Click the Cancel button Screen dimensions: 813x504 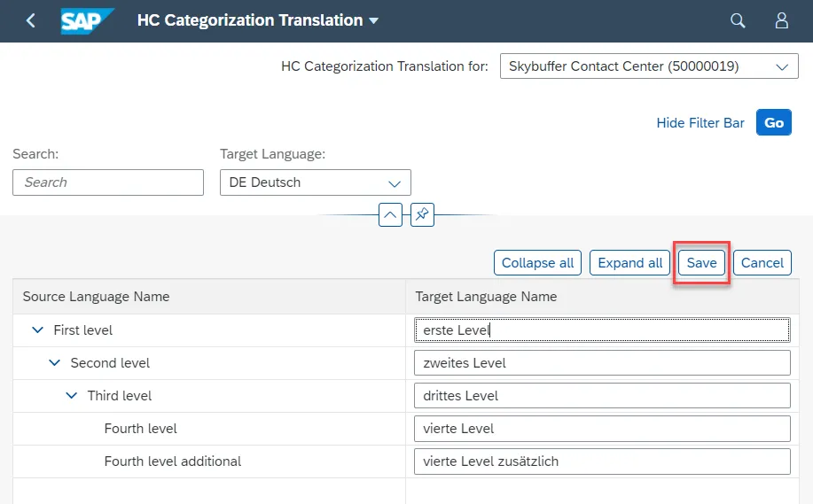pos(762,262)
